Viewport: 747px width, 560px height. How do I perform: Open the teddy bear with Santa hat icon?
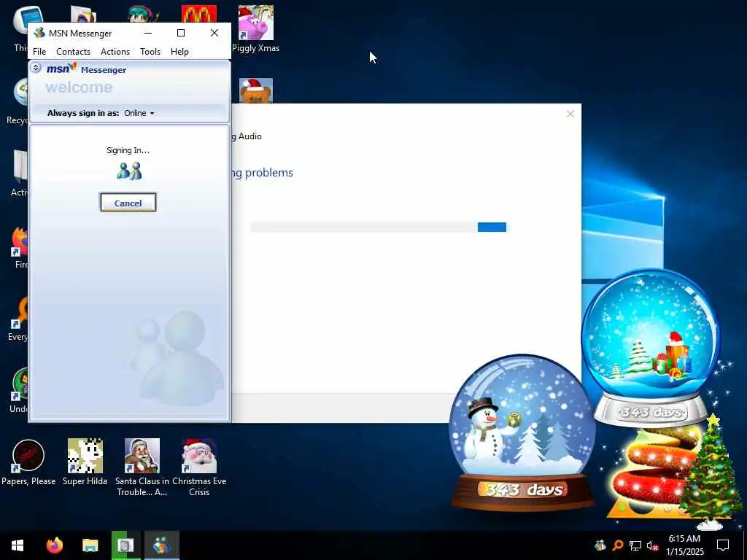[256, 90]
